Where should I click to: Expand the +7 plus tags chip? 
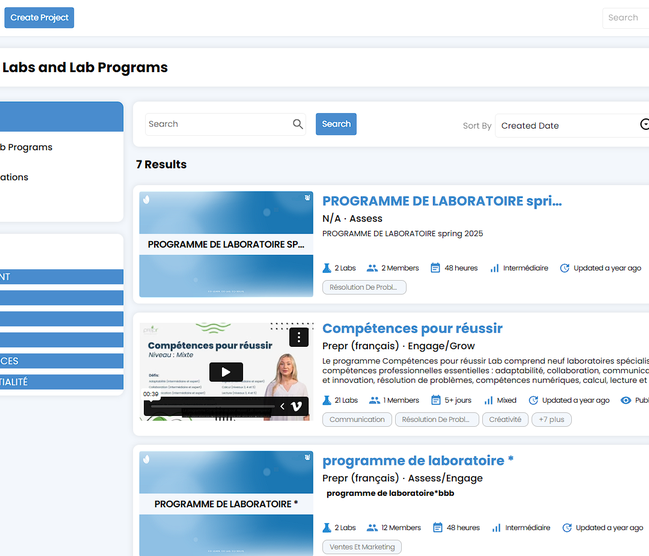pos(551,419)
